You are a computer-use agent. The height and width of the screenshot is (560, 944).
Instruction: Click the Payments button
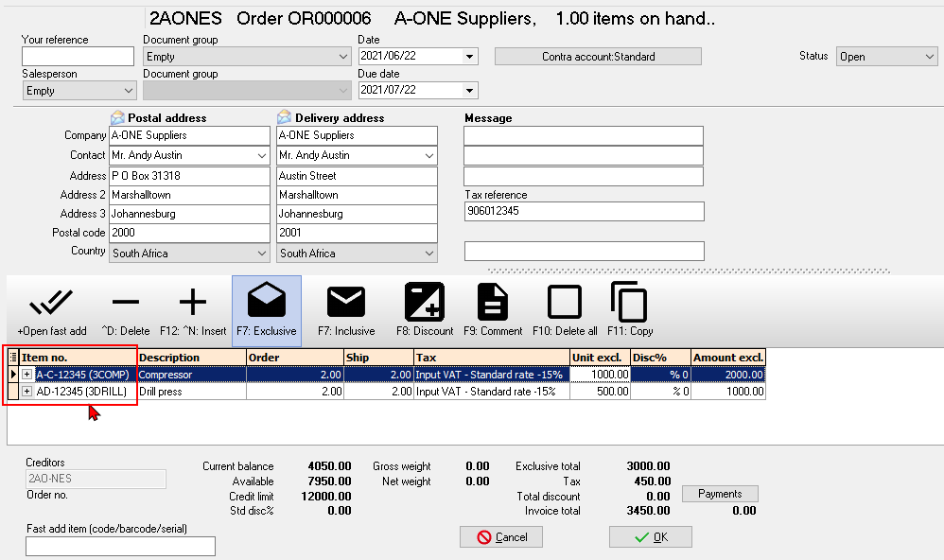[x=720, y=494]
